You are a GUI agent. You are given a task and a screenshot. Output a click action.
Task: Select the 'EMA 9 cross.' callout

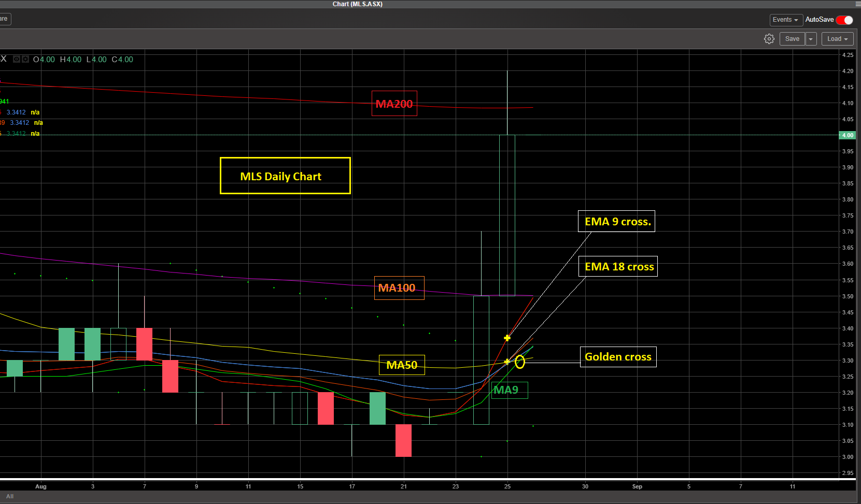click(617, 221)
